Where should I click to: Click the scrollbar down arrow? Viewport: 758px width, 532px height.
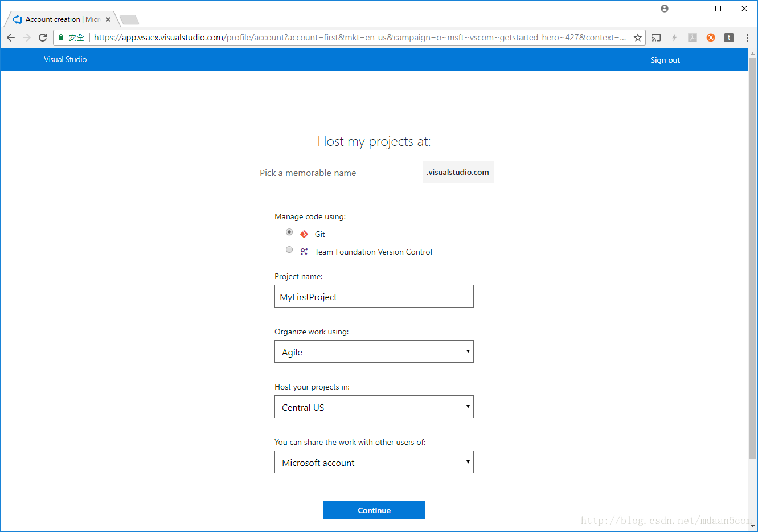(x=753, y=526)
